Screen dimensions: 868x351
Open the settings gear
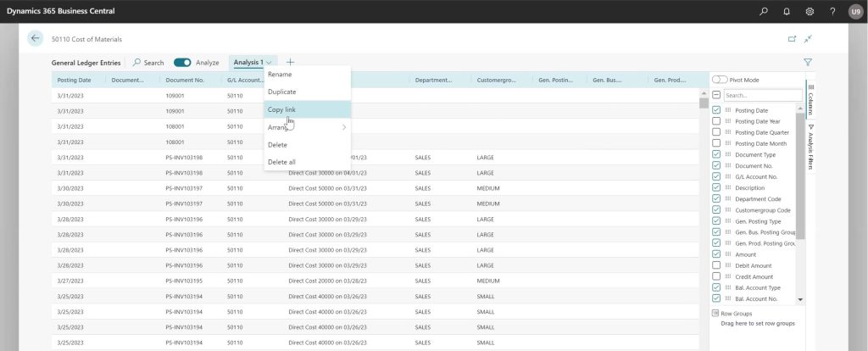(810, 11)
